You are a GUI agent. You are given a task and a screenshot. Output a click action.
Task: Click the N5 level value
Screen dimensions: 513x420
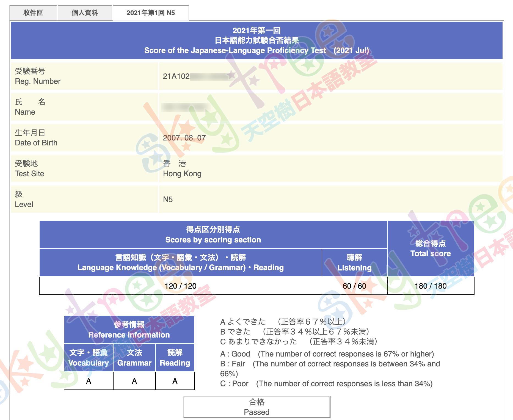pos(168,200)
